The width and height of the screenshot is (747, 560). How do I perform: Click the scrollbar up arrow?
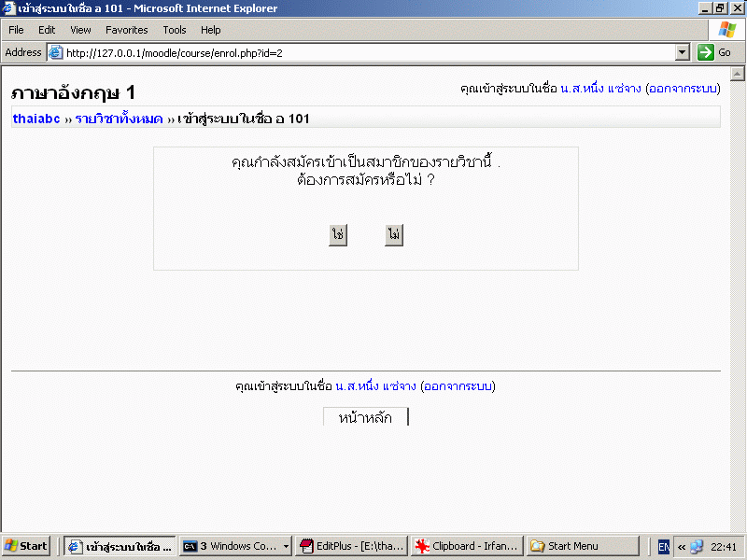[x=738, y=75]
